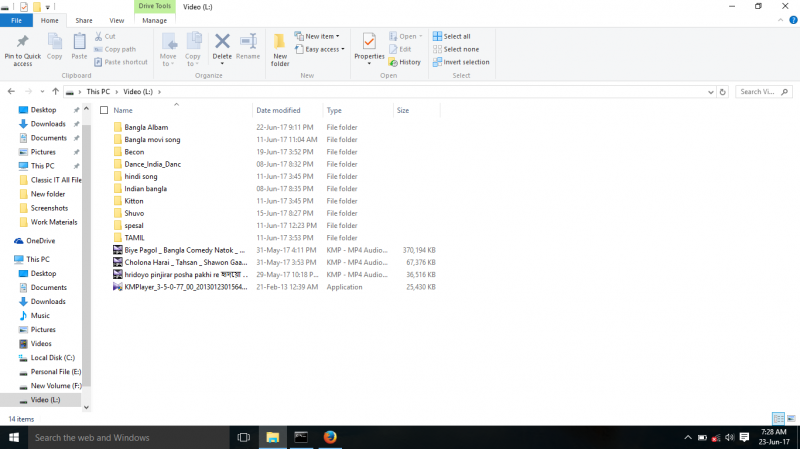Viewport: 800px width, 449px height.
Task: Click the Paste ribbon icon
Action: pos(79,41)
